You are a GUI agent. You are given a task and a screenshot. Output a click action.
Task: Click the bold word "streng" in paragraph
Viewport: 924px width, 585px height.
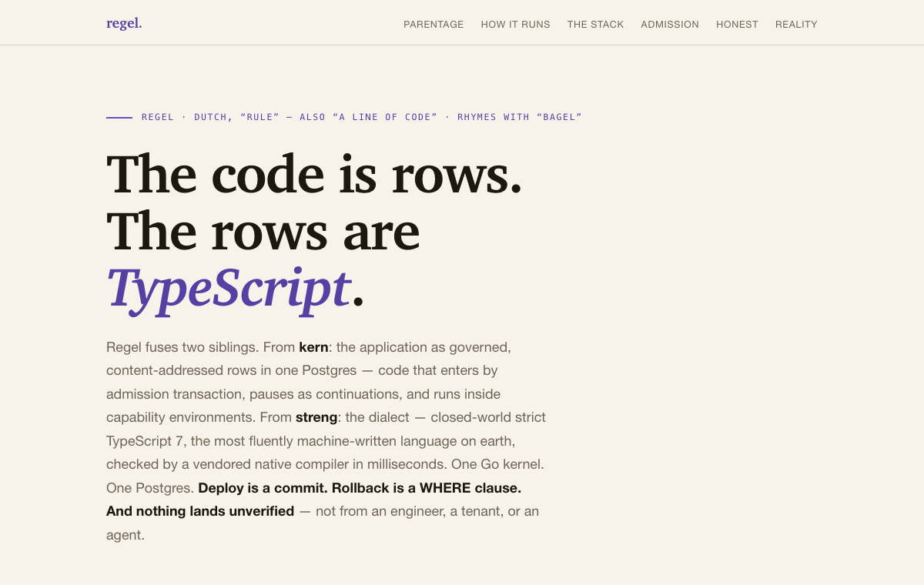[x=316, y=417]
